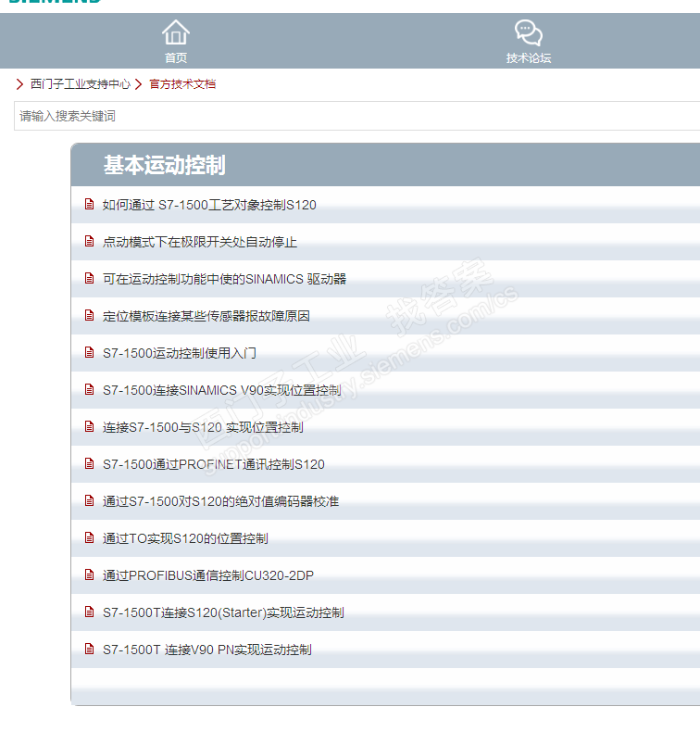
Task: Click document icon beside S7-1500通过PROFINET通讯控制S120
Action: [x=89, y=463]
